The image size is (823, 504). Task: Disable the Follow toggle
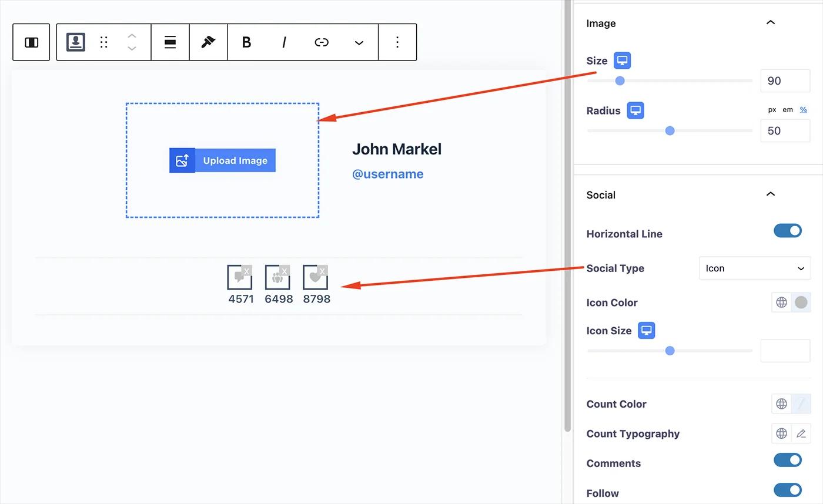click(788, 490)
